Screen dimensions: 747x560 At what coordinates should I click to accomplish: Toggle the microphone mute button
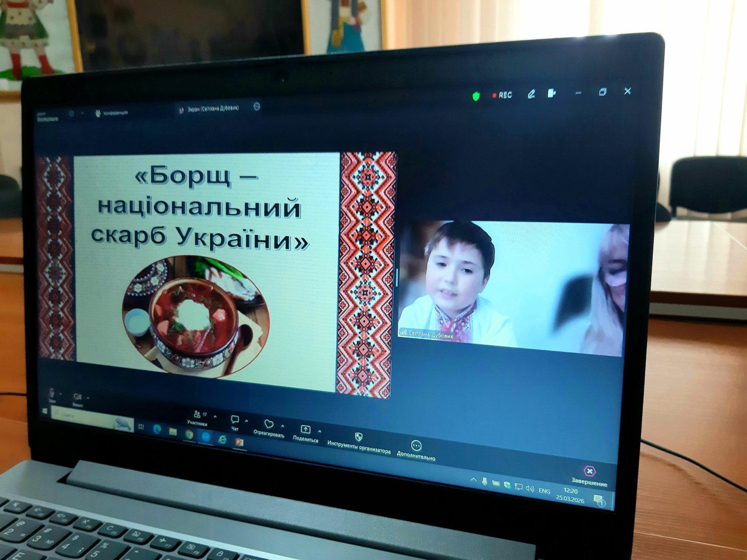point(52,393)
